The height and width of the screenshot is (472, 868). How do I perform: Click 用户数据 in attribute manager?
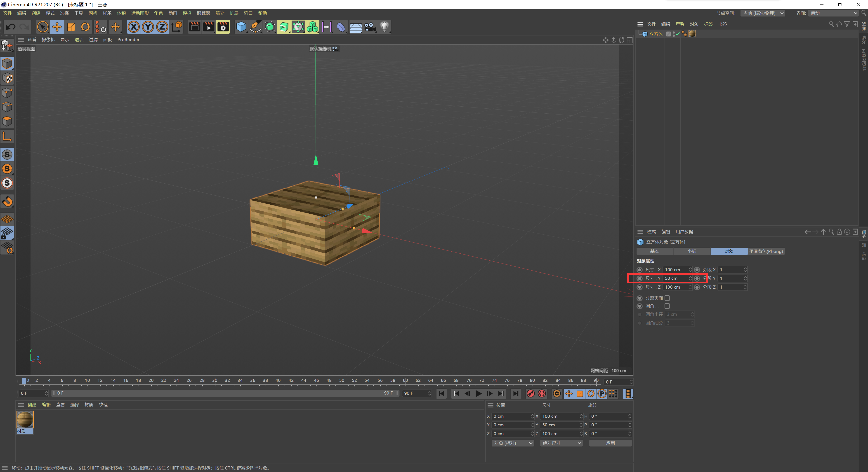click(x=684, y=232)
